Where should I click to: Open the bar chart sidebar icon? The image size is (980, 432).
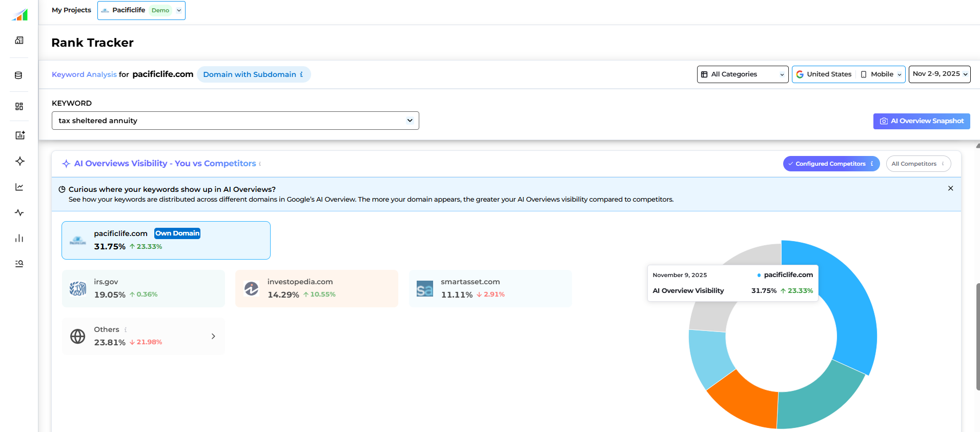click(x=19, y=238)
